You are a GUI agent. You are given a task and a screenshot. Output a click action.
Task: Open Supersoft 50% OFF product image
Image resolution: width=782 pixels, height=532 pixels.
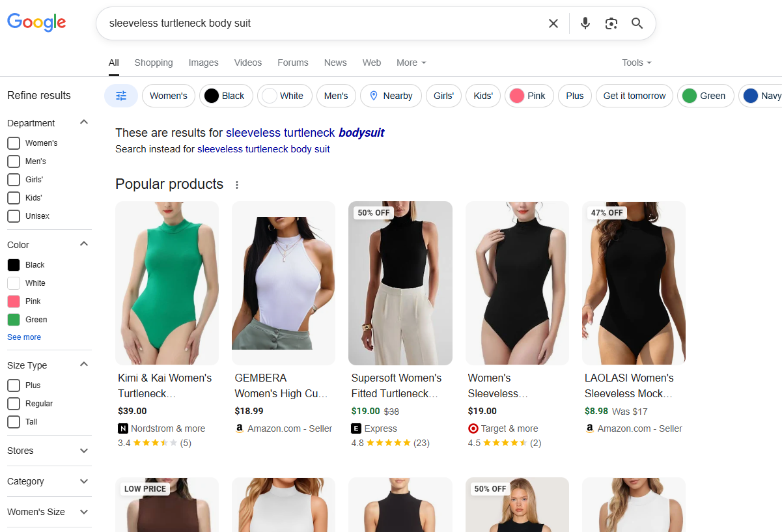(x=400, y=283)
